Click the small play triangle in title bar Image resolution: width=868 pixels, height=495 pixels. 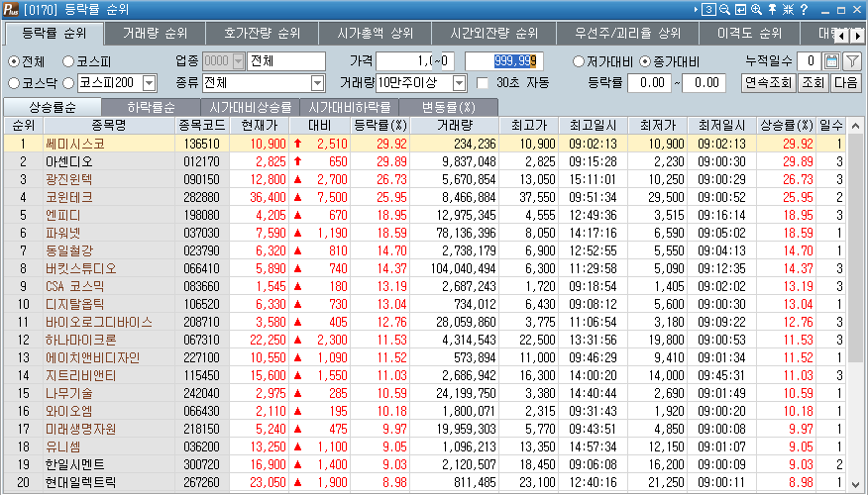(x=696, y=9)
